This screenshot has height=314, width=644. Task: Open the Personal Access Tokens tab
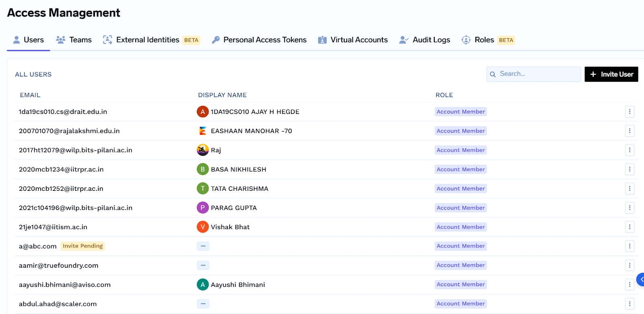(x=259, y=40)
